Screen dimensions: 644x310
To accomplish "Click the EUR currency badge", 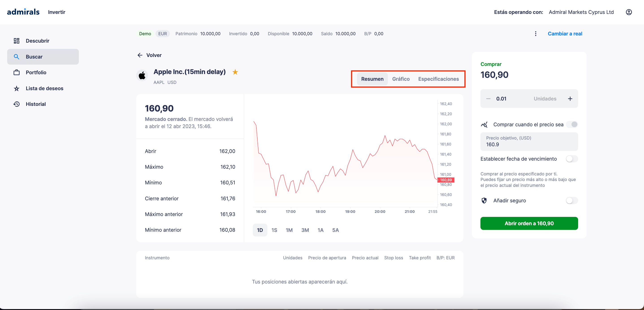I will (x=162, y=33).
